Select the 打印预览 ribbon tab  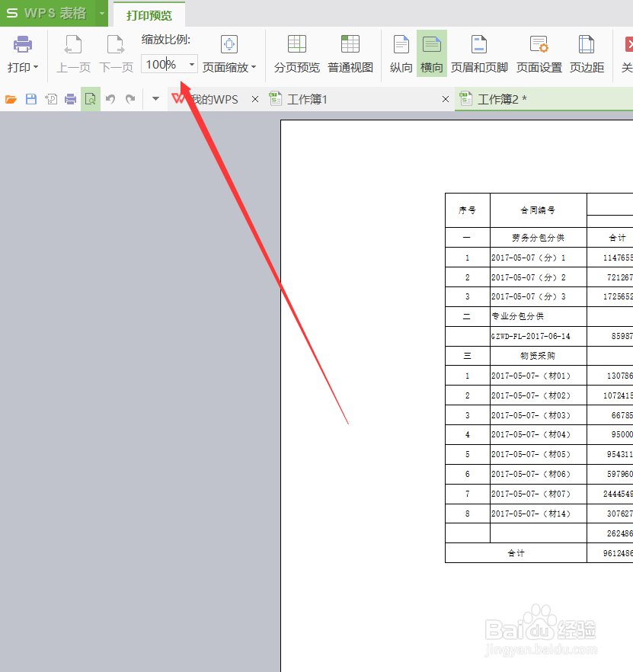(x=149, y=15)
